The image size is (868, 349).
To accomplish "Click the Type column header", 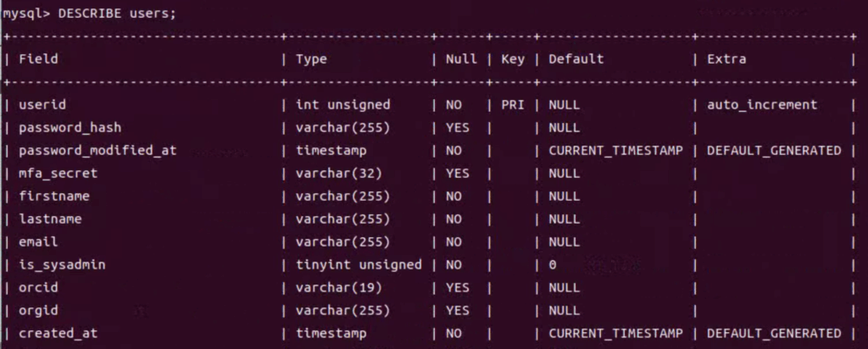I will (311, 59).
